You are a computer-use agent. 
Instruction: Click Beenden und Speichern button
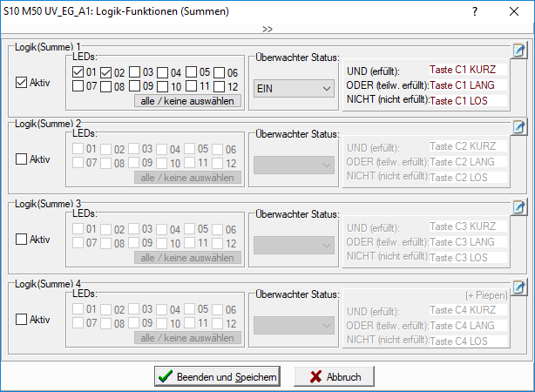tap(216, 376)
